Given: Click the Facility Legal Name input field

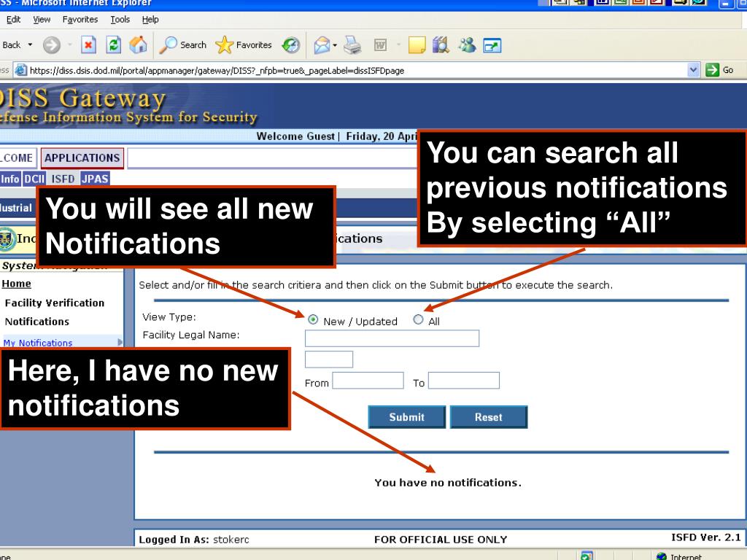Looking at the screenshot, I should (x=392, y=338).
